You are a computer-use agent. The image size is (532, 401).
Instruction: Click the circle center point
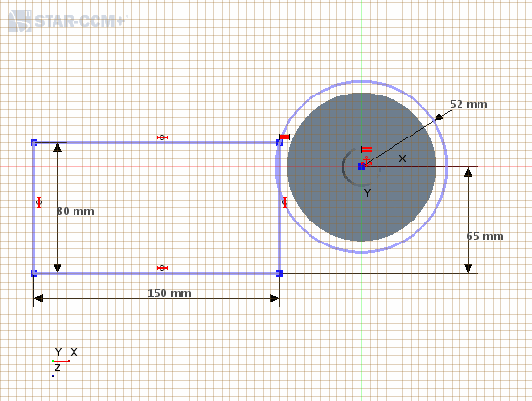pyautogui.click(x=362, y=166)
